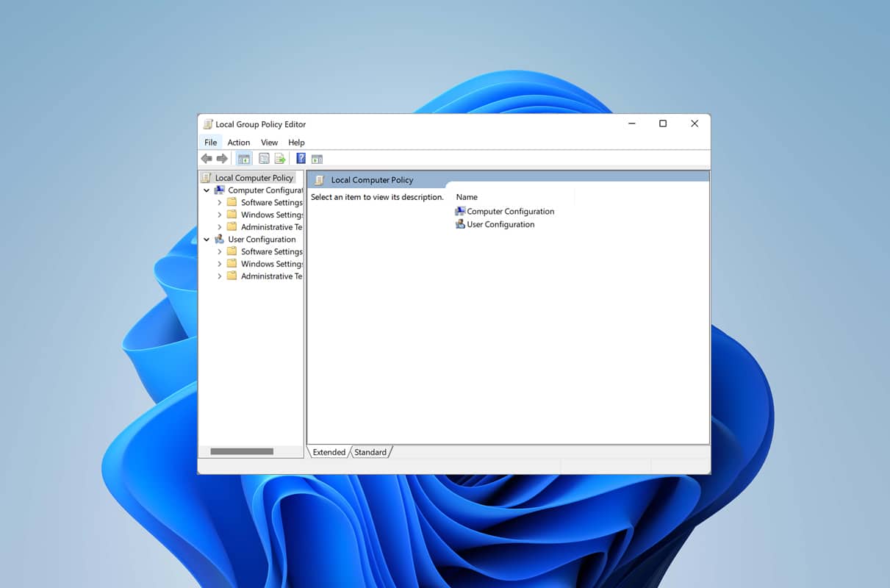Collapse the Computer Configuration node

(207, 190)
